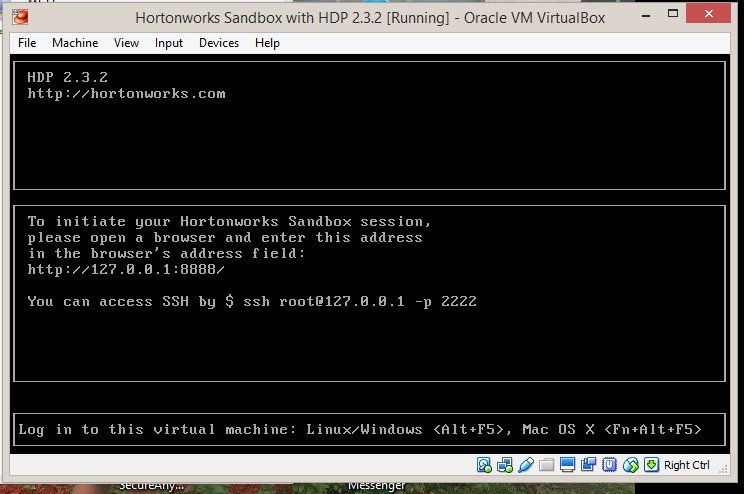
Task: Click the CPU virtualization chip status icon
Action: (x=609, y=465)
